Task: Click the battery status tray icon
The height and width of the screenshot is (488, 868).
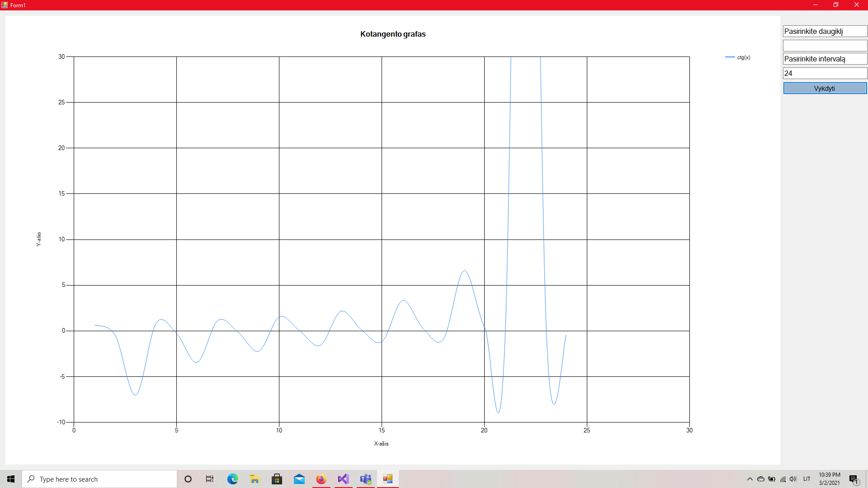Action: 772,479
